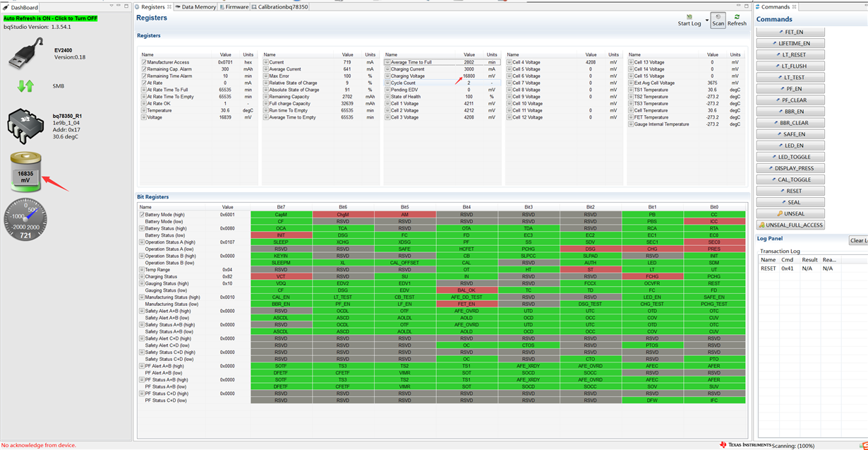Click the pencil icon beside Remaining Cap. Alarm

click(144, 69)
